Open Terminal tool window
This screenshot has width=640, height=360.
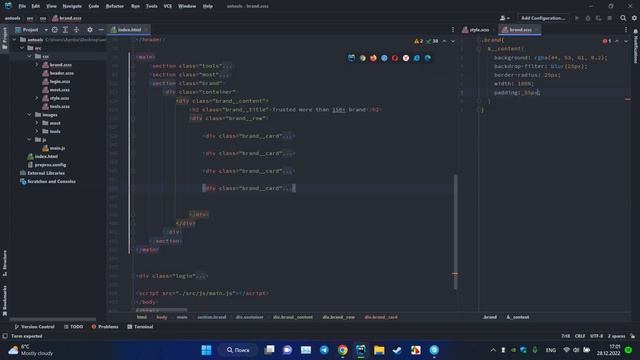tap(140, 327)
